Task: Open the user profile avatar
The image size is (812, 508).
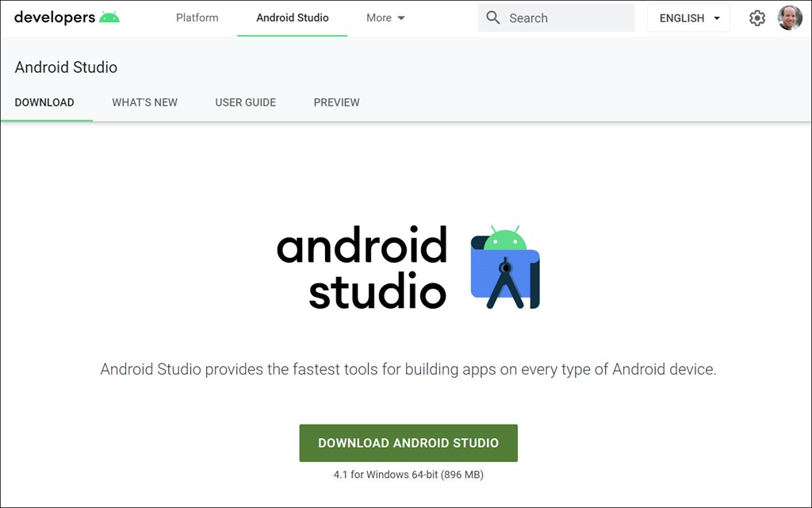Action: [x=790, y=18]
